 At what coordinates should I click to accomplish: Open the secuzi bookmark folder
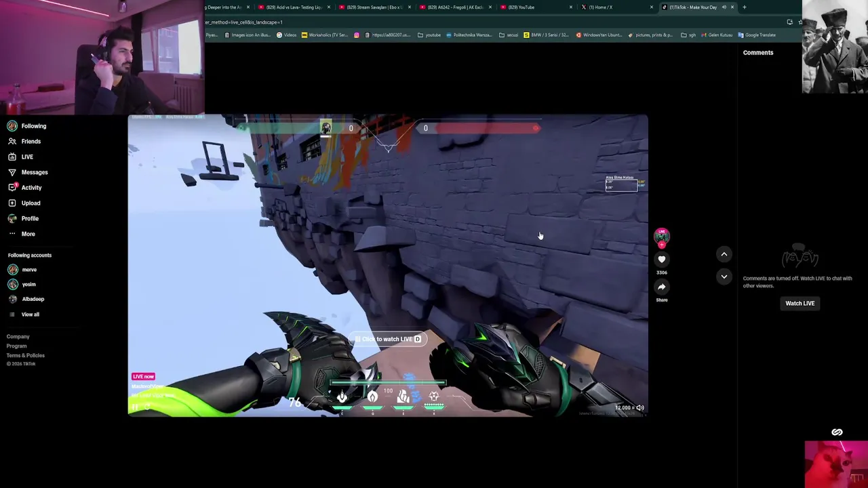[x=509, y=35]
